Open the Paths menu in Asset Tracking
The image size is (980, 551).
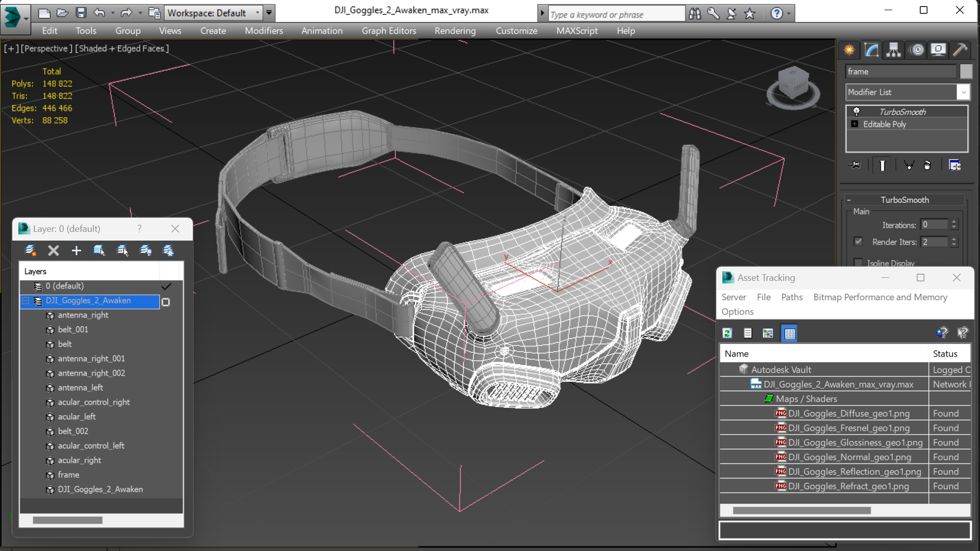(x=792, y=297)
